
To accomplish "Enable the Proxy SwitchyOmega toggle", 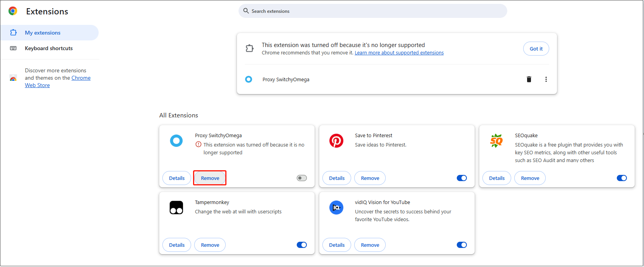I will tap(302, 178).
